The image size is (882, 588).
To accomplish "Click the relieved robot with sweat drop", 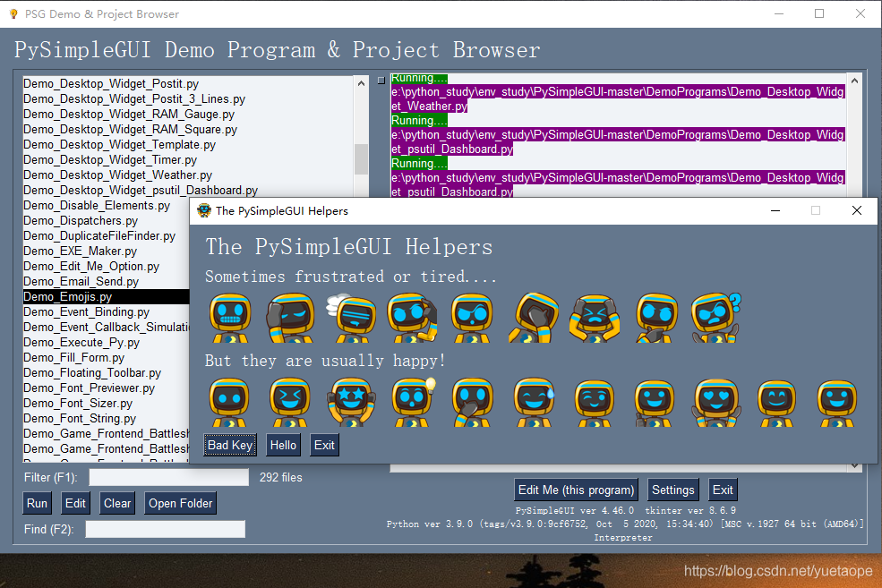I will click(x=534, y=402).
